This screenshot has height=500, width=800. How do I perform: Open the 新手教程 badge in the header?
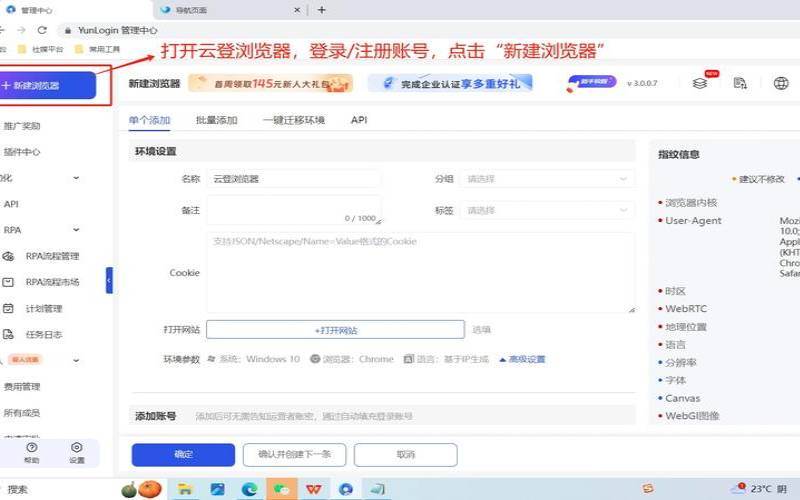tap(592, 83)
